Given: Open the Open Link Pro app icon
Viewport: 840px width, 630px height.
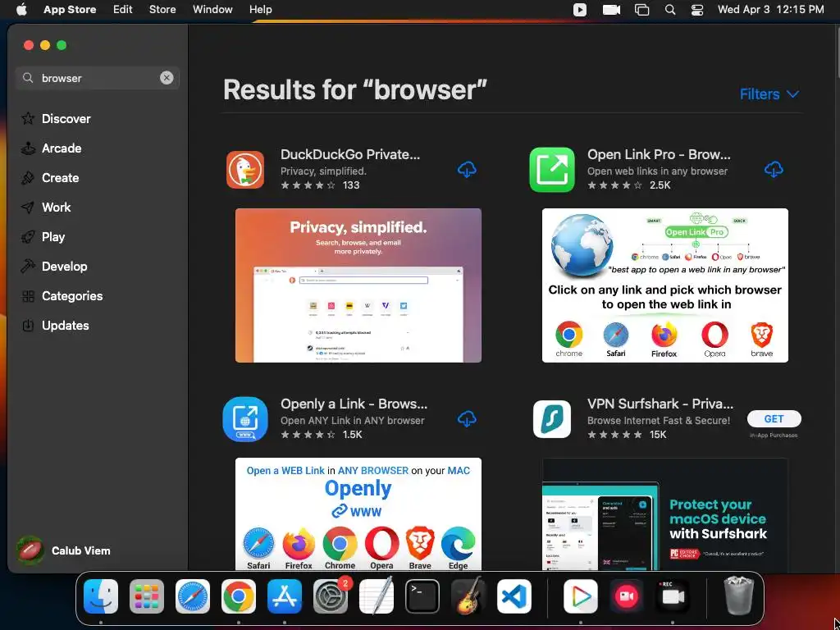Looking at the screenshot, I should [552, 170].
